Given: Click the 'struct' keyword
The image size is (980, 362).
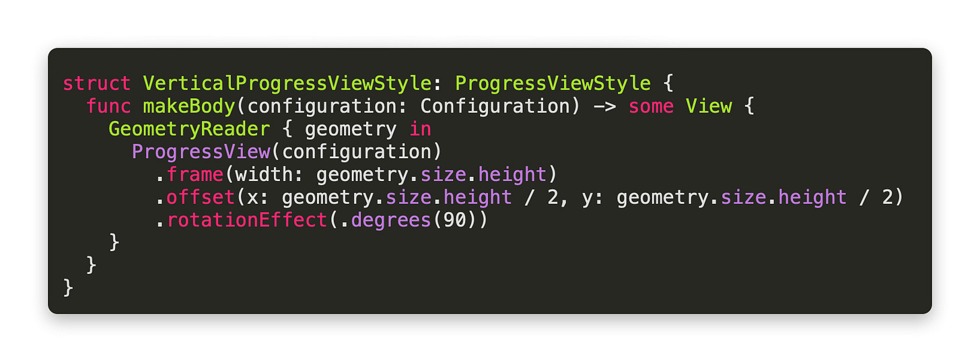Looking at the screenshot, I should 97,84.
